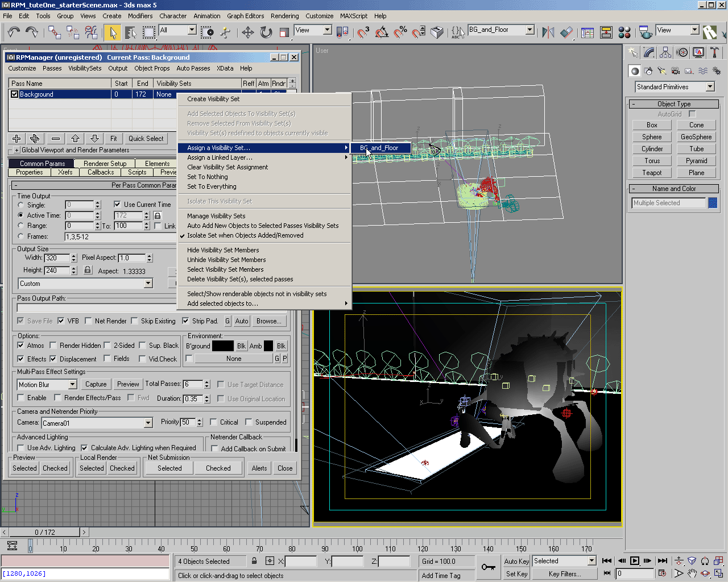Open the Utilities hammer panel
Viewport: 728px width, 582px height.
click(x=714, y=52)
